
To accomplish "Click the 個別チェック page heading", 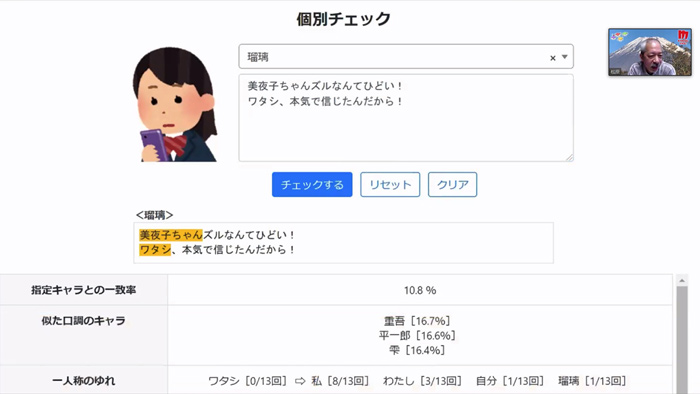I will (x=344, y=19).
